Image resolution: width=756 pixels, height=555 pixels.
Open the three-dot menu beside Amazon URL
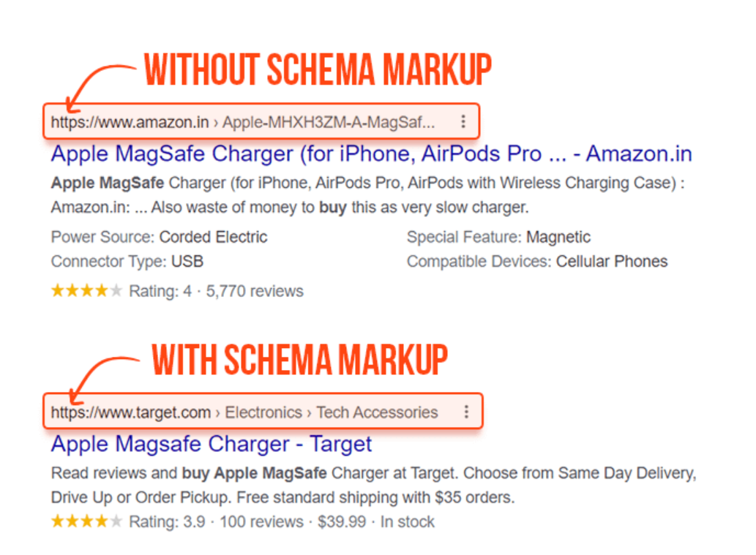(463, 121)
